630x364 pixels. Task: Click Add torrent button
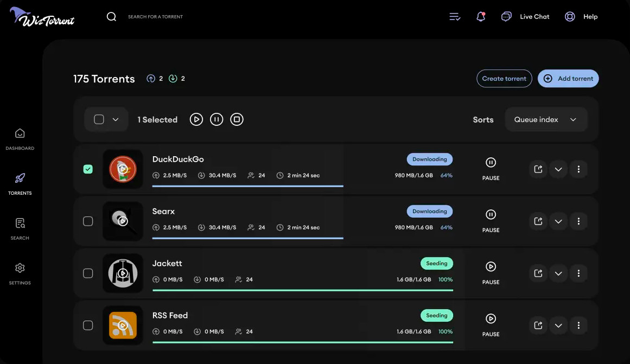point(568,78)
